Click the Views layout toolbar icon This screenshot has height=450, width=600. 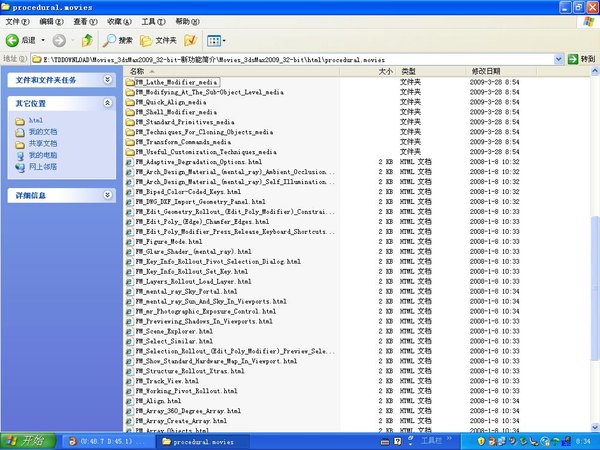tap(215, 40)
